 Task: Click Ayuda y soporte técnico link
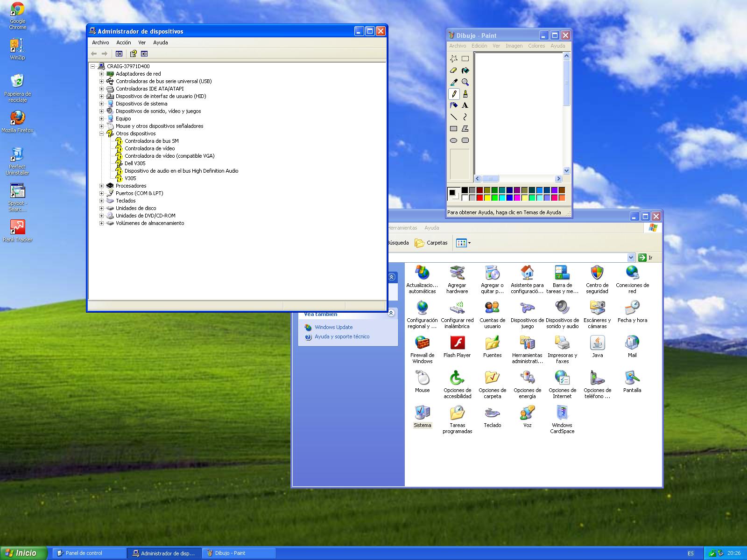click(342, 336)
